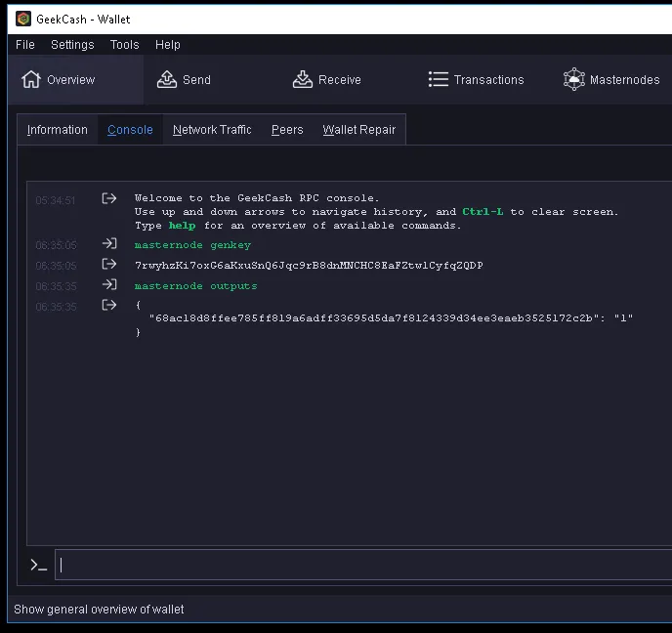Open the Overview home icon

point(31,79)
